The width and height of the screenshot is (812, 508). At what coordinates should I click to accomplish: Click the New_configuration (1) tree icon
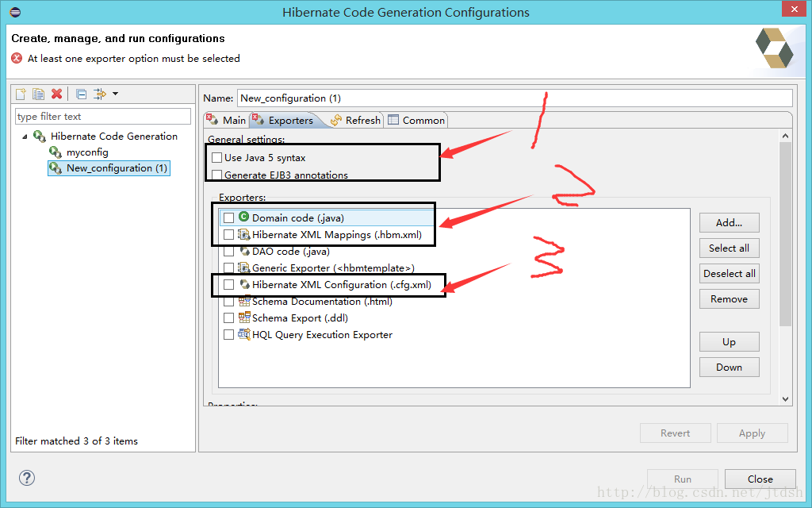click(56, 168)
